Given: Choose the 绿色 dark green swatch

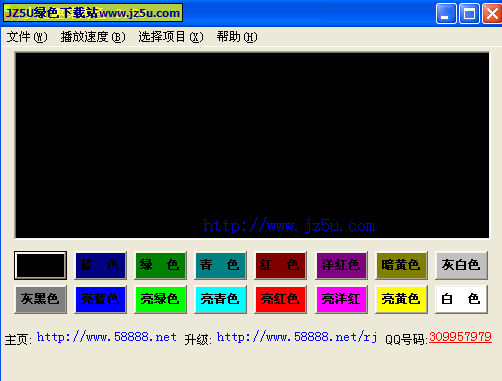Looking at the screenshot, I should point(160,265).
